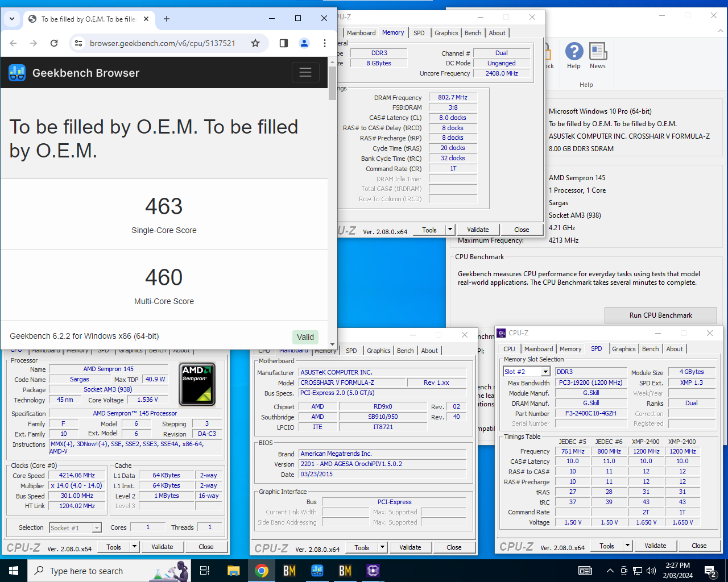Open CPU tab in SPD CPU-Z window

coord(510,349)
